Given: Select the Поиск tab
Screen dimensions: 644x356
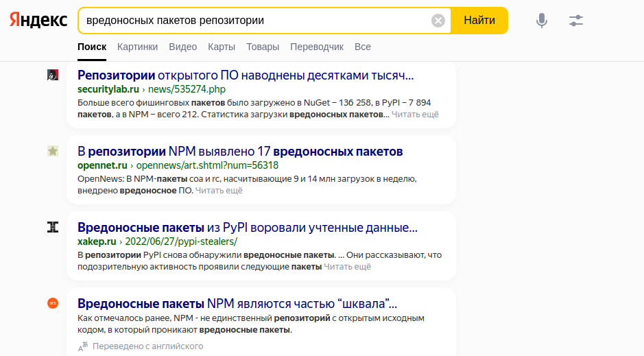Looking at the screenshot, I should click(x=92, y=47).
